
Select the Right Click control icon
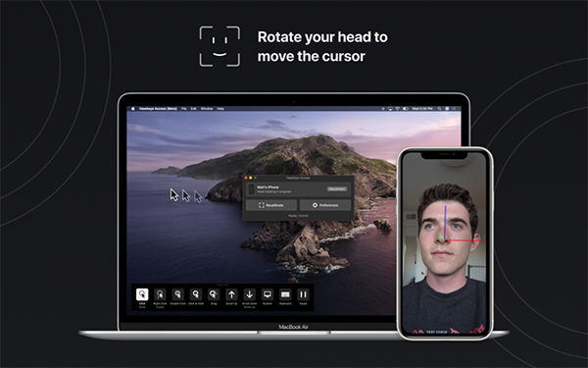(160, 294)
